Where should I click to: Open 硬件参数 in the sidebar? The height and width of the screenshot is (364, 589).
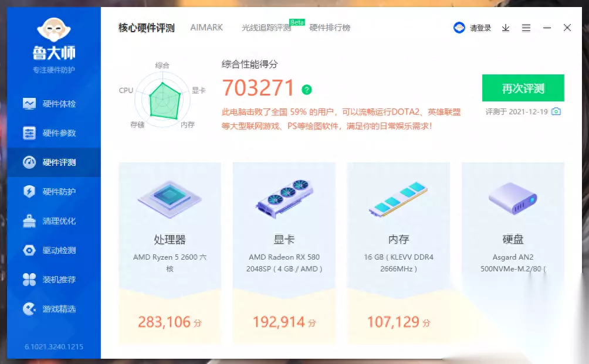click(x=54, y=133)
